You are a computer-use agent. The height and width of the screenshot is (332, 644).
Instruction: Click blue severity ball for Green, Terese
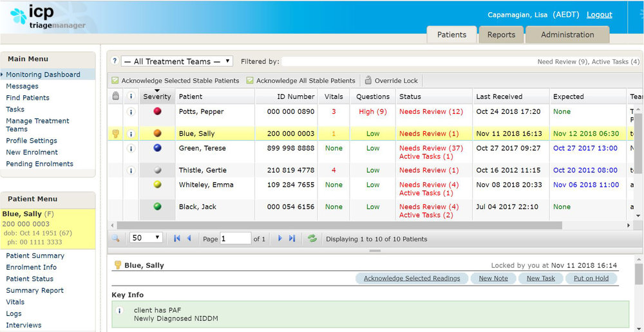(157, 148)
